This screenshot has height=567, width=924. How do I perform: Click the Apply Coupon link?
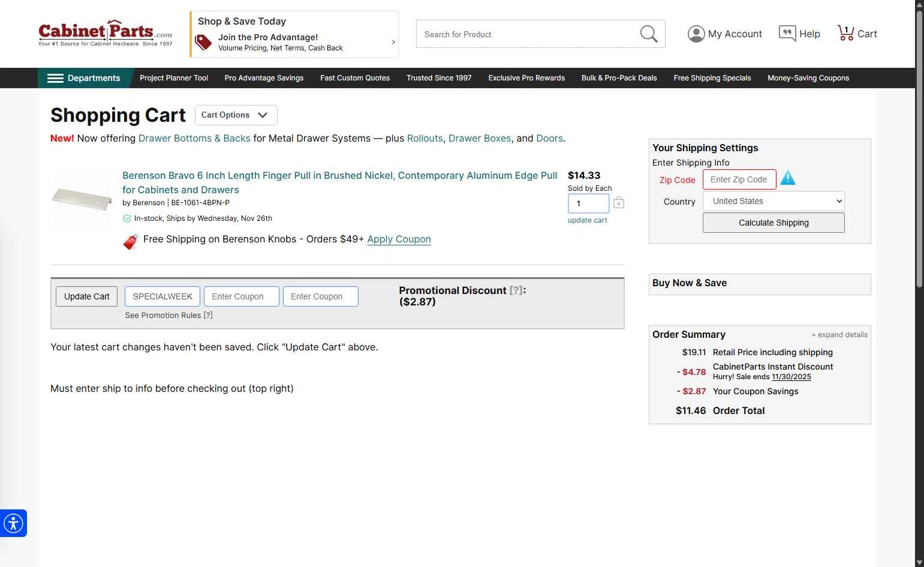[399, 239]
